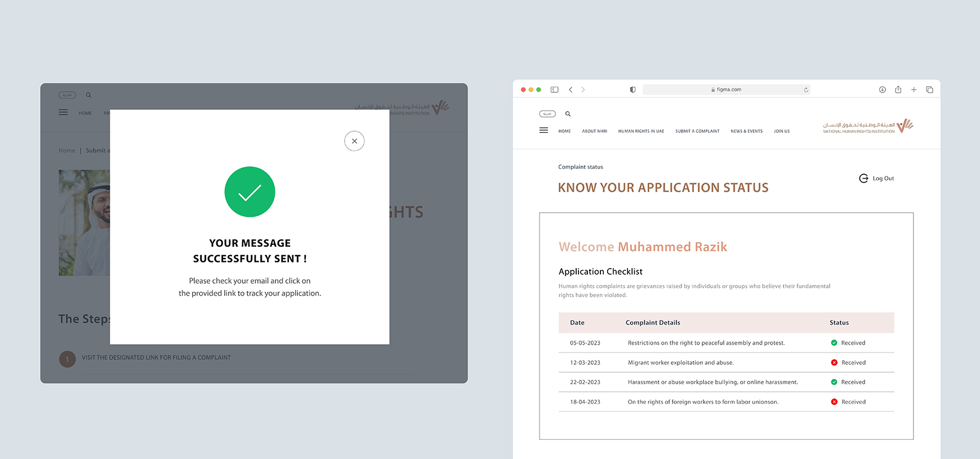Open the browser downloads icon
The height and width of the screenshot is (459, 980).
(x=882, y=90)
